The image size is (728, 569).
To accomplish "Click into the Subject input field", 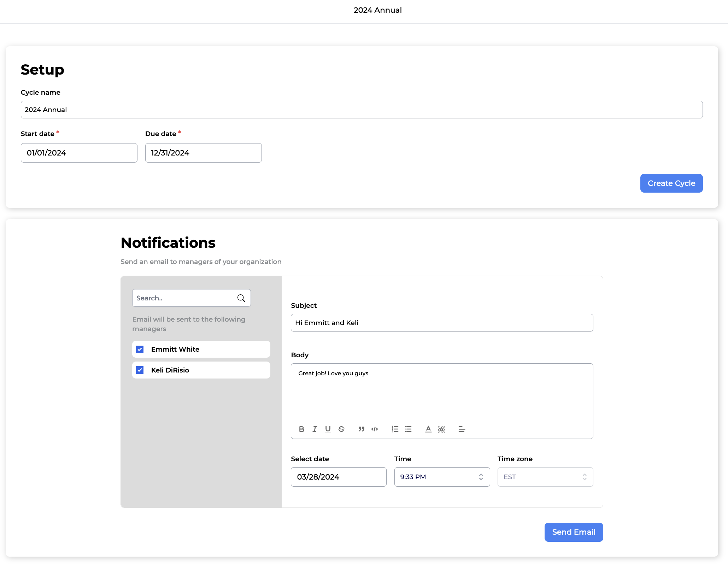I will pos(442,323).
